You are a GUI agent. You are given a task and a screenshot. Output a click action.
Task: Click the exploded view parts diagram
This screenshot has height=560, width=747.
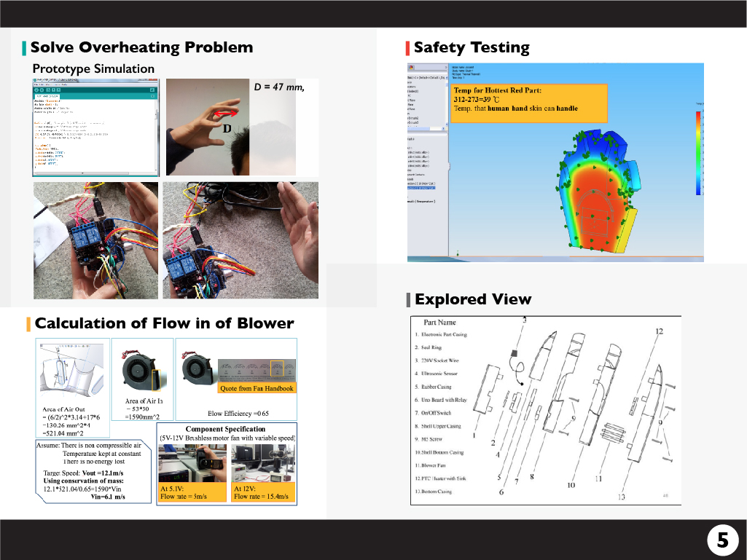[547, 410]
